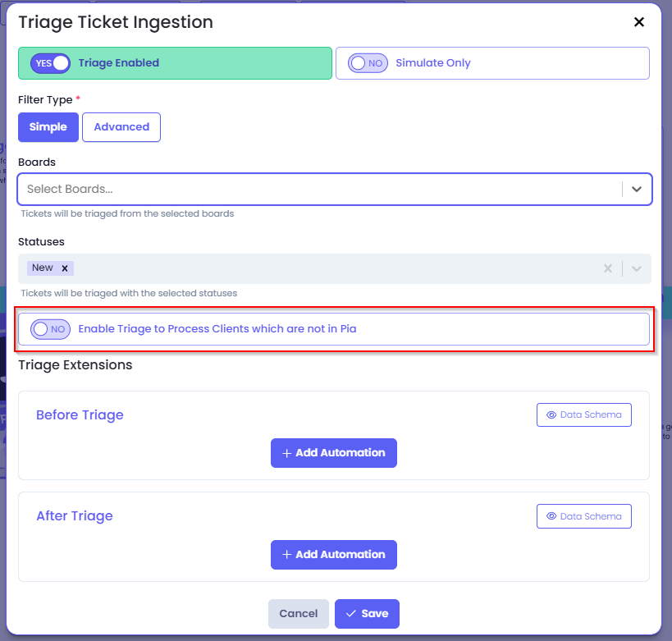Click plus icon in After Triage automation button

point(286,554)
